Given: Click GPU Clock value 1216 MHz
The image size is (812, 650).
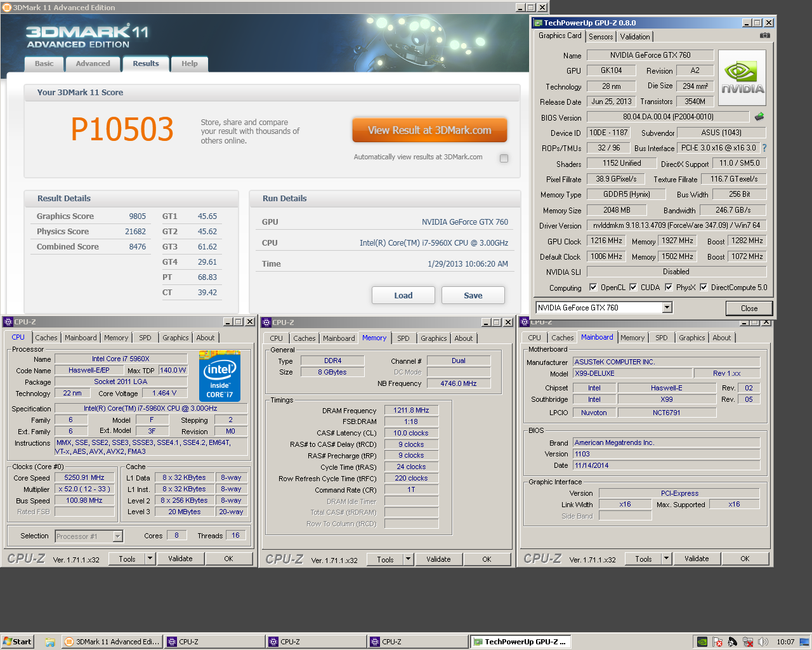Looking at the screenshot, I should (x=606, y=241).
